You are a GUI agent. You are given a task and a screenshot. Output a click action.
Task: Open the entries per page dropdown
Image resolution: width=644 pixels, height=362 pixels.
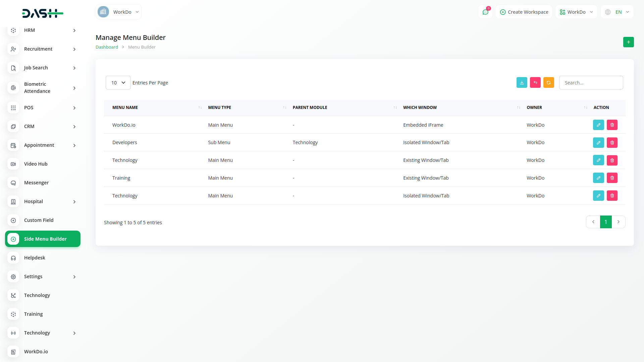point(118,82)
